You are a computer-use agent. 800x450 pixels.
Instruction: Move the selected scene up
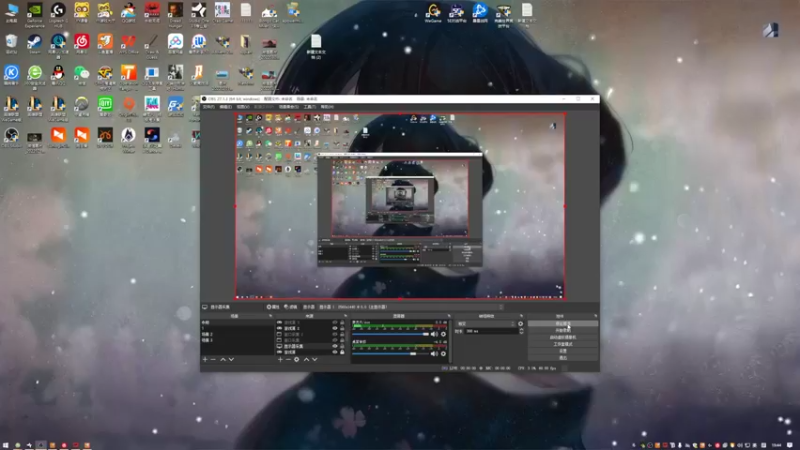tap(223, 360)
